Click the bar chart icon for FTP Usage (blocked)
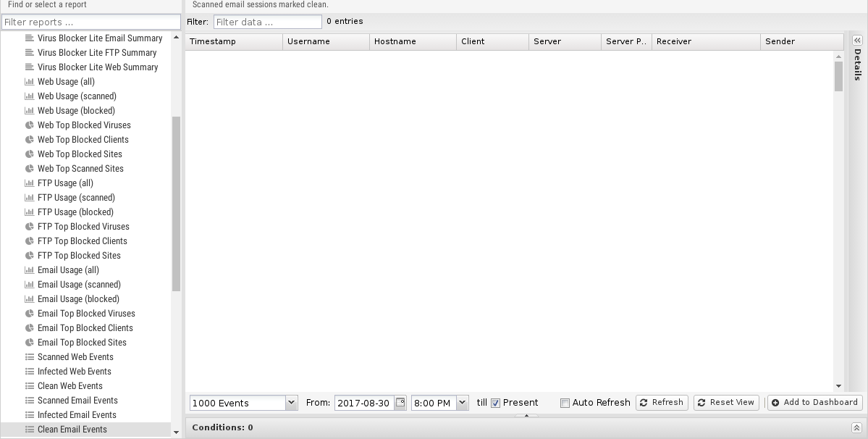Viewport: 868px width, 439px height. click(30, 212)
